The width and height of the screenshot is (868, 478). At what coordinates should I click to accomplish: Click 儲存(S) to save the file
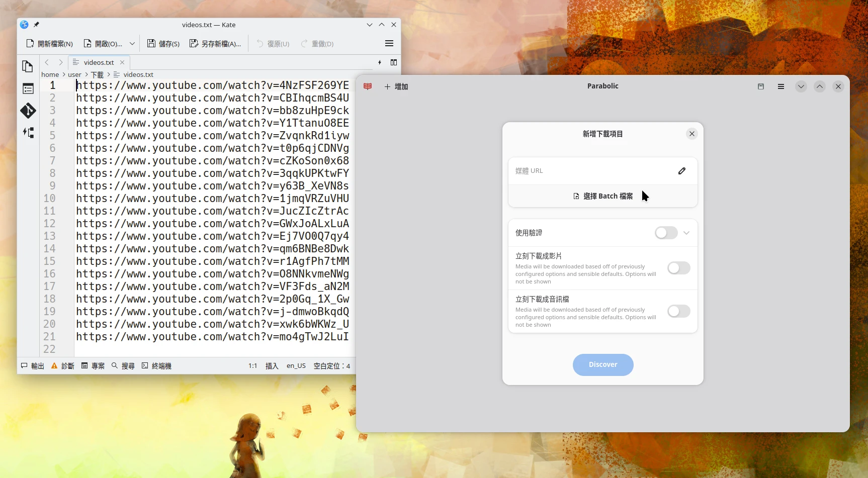point(163,44)
